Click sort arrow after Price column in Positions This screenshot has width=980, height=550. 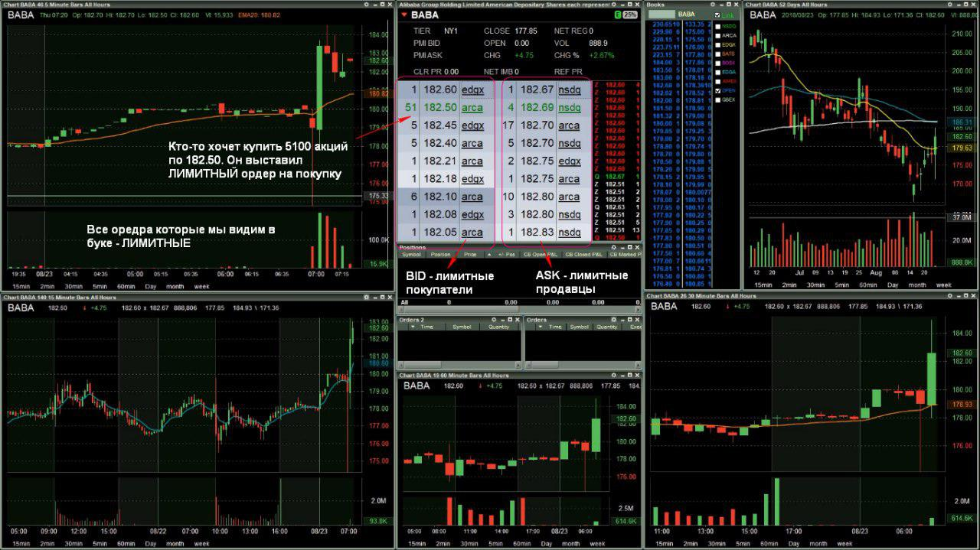tap(491, 254)
